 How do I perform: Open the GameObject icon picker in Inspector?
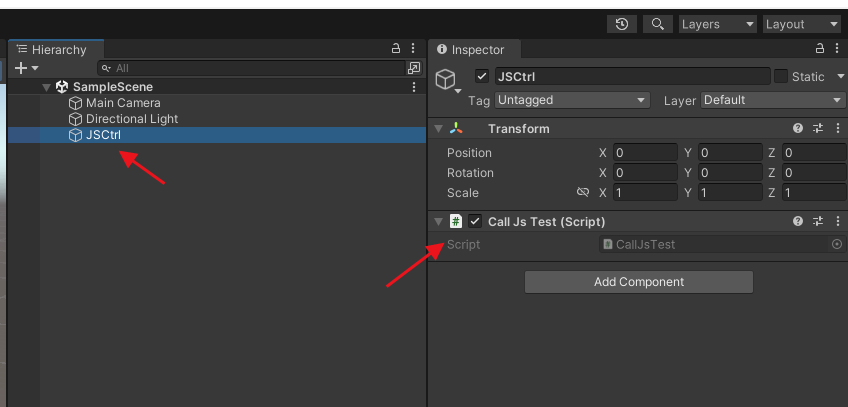(x=447, y=81)
